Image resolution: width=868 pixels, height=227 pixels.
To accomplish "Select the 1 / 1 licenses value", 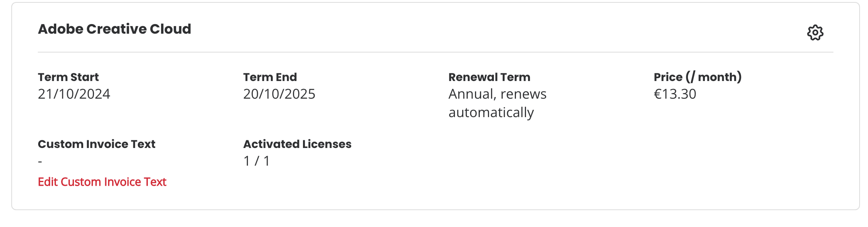I will pos(257,161).
